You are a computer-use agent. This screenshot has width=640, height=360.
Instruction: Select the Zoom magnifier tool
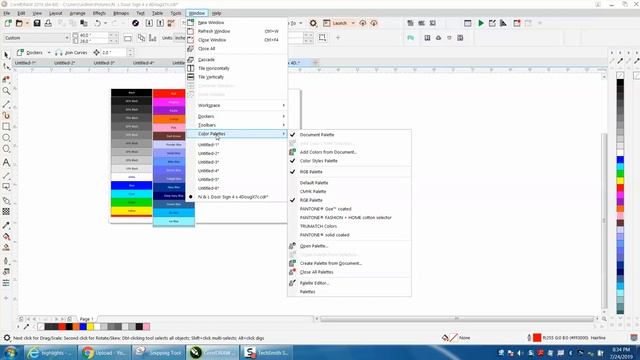tap(6, 91)
